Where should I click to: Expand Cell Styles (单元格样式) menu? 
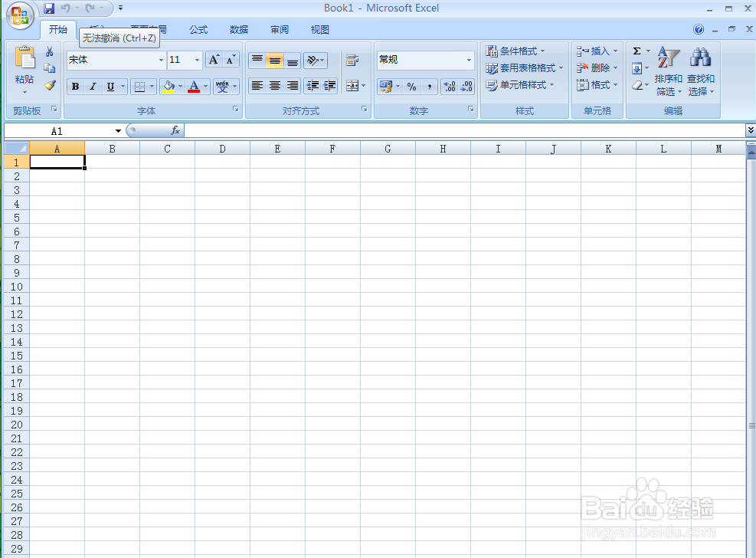coord(520,85)
